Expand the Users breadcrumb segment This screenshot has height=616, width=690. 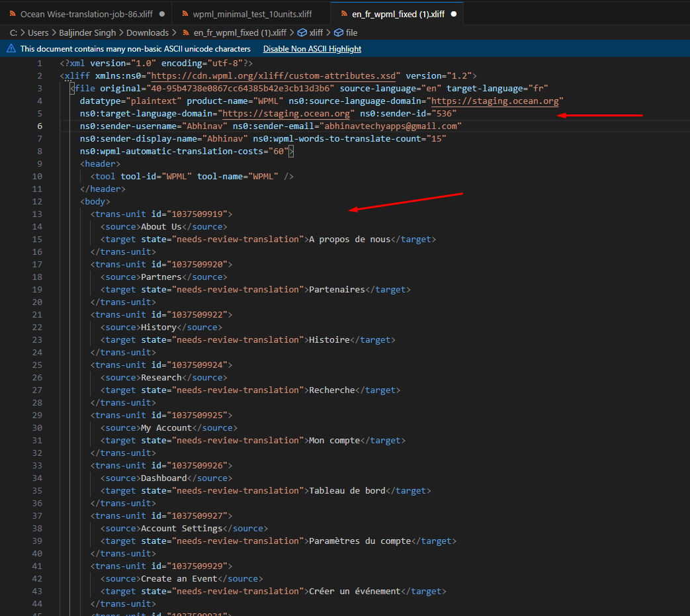pos(38,32)
